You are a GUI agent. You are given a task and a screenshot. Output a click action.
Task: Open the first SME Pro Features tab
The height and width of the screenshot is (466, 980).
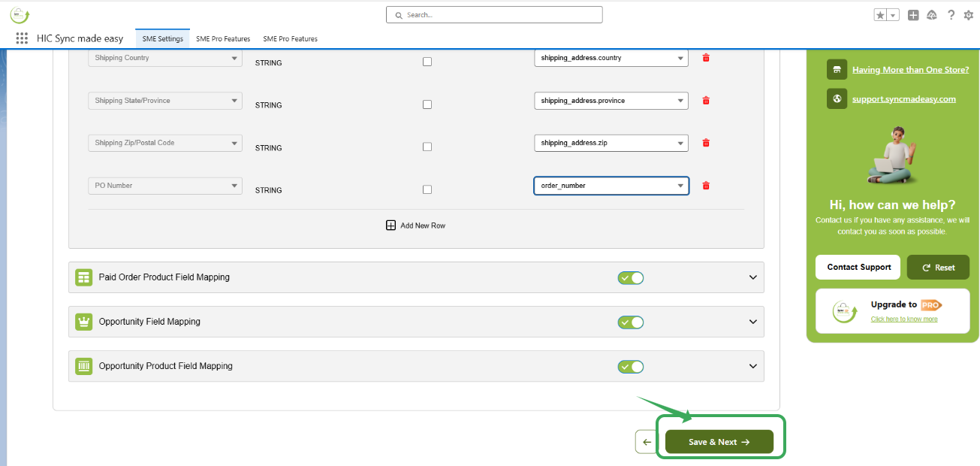(223, 39)
